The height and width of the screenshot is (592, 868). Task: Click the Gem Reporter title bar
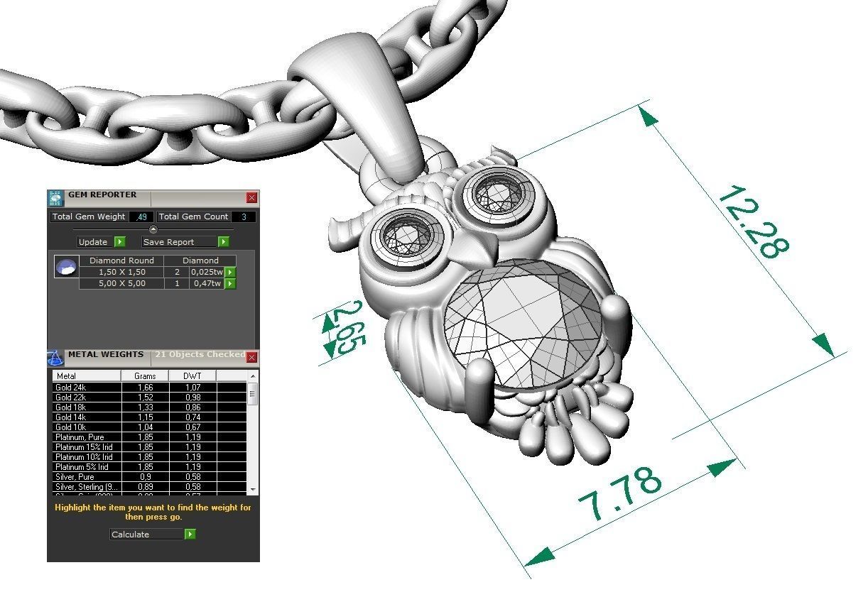pos(154,198)
